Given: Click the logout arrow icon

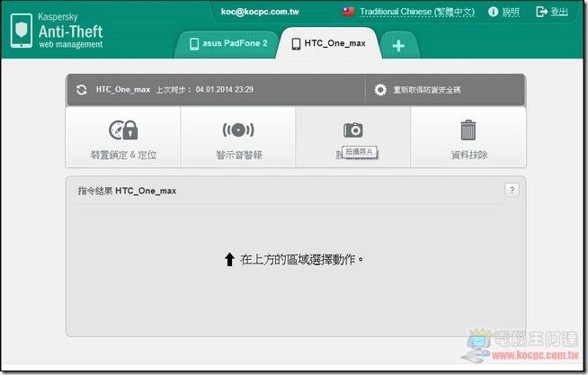Looking at the screenshot, I should pos(542,12).
